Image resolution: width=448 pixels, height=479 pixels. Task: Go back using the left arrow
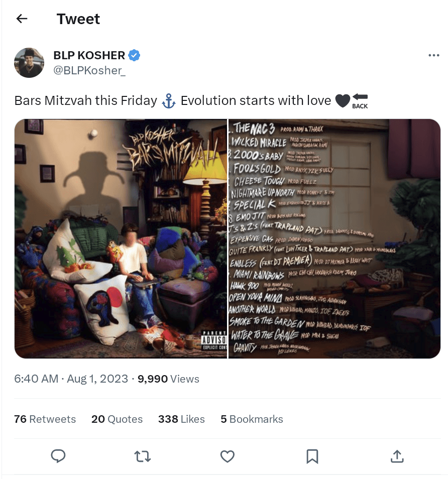pyautogui.click(x=22, y=19)
